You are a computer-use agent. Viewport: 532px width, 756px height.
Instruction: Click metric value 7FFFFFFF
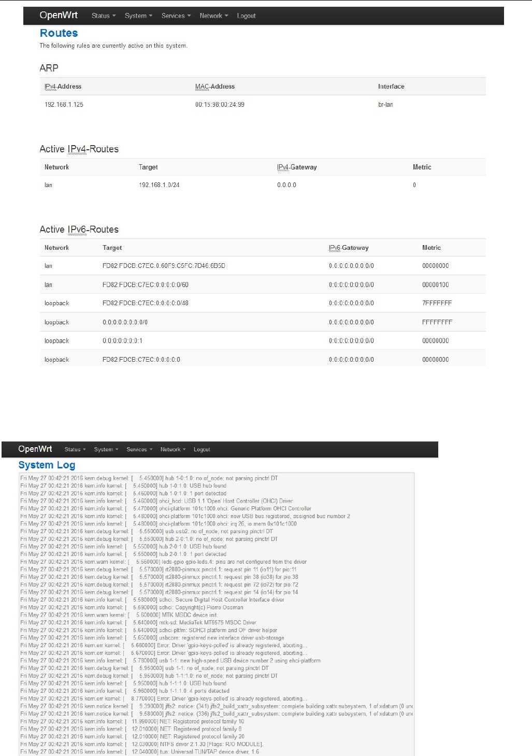[x=437, y=303]
